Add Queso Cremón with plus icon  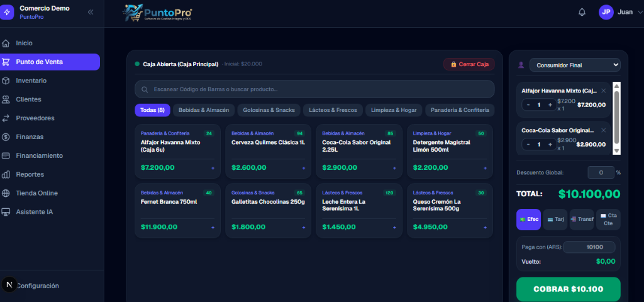(x=485, y=227)
